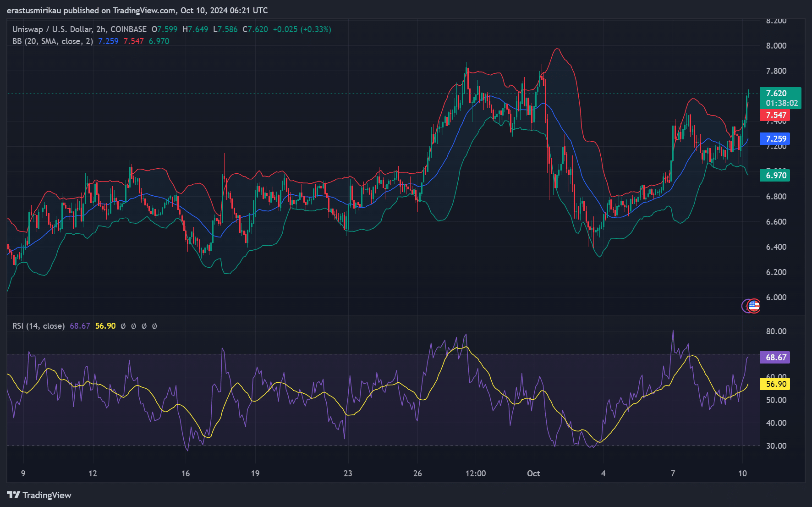Click the open value O7.599 in the header
Image resolution: width=812 pixels, height=507 pixels.
(165, 29)
